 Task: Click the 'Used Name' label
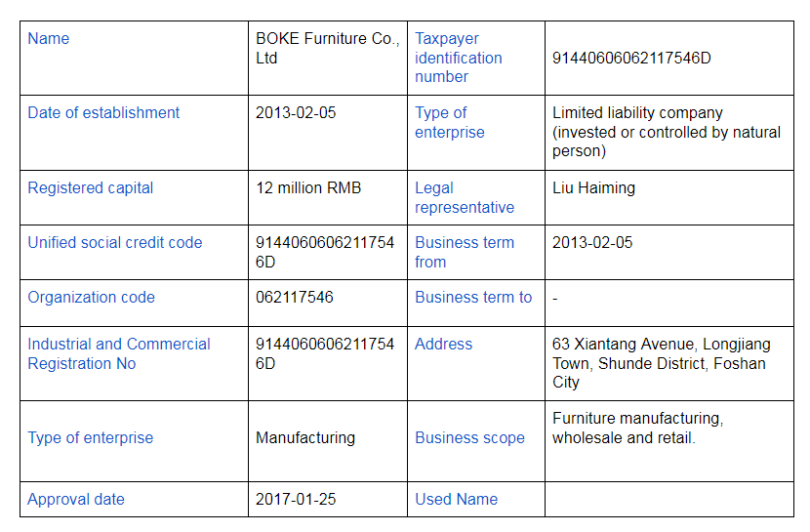(456, 500)
